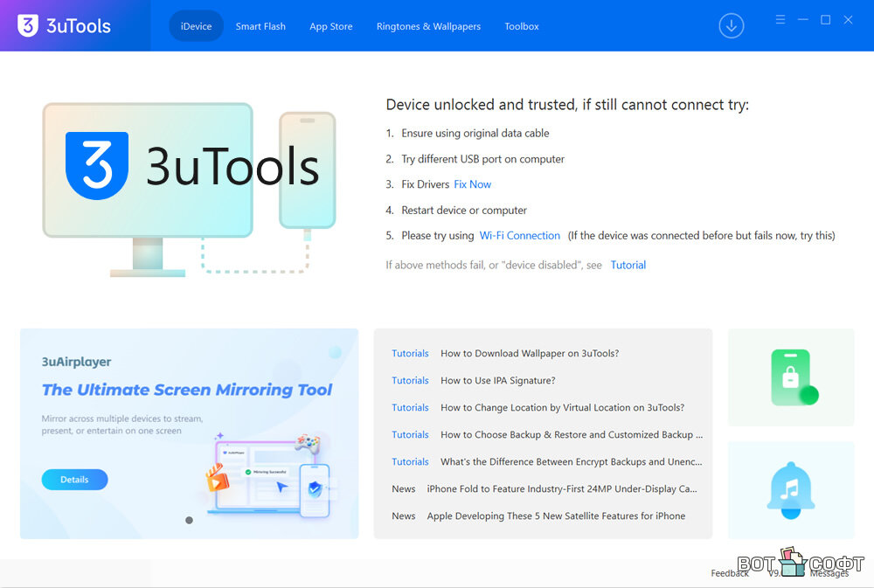Open the Toolbox tab

pos(522,26)
